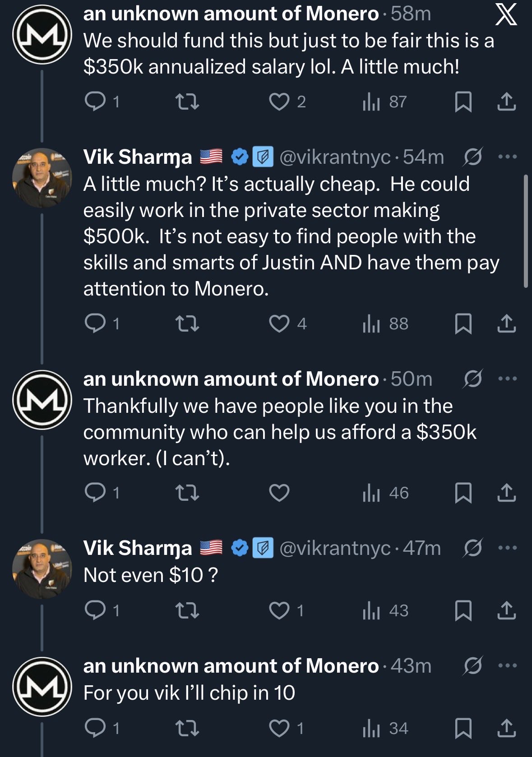The image size is (532, 757).
Task: Open the X logo at top right
Action: point(506,15)
